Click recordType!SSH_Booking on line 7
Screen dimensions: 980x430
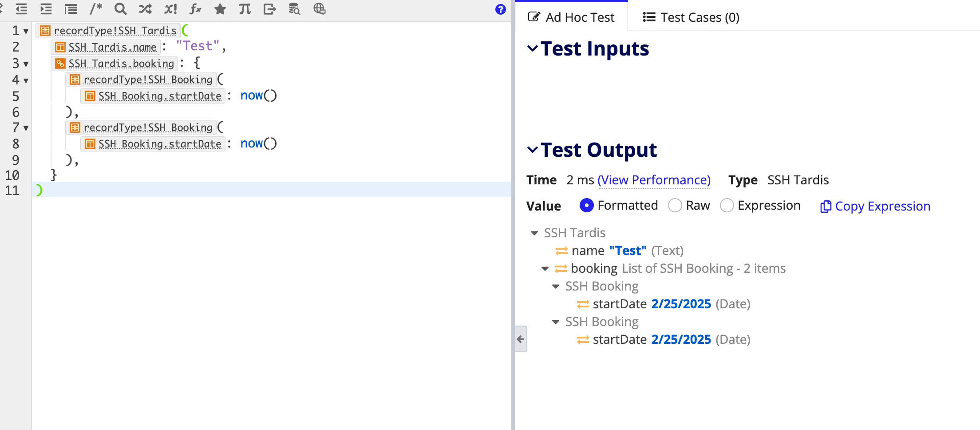[148, 127]
